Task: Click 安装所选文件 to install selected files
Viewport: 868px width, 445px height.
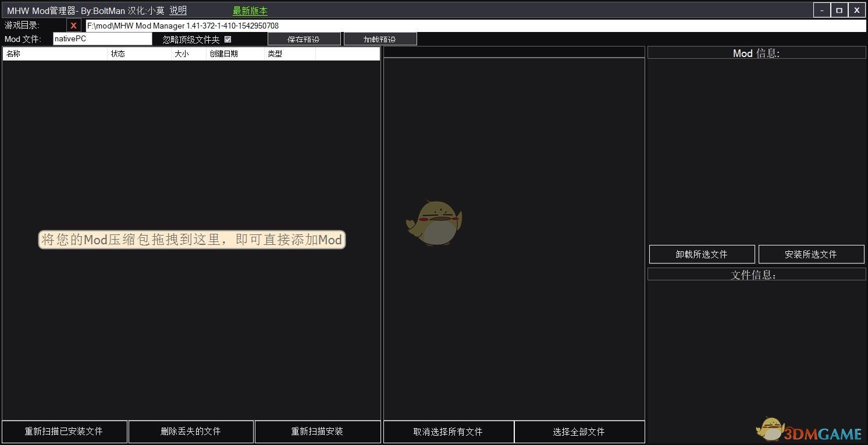Action: [812, 254]
